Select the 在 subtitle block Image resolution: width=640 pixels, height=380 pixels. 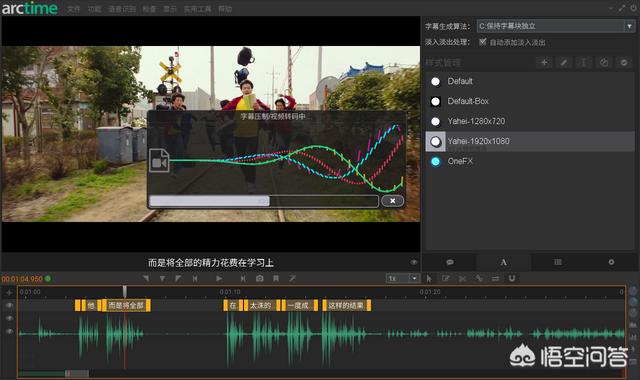[233, 306]
